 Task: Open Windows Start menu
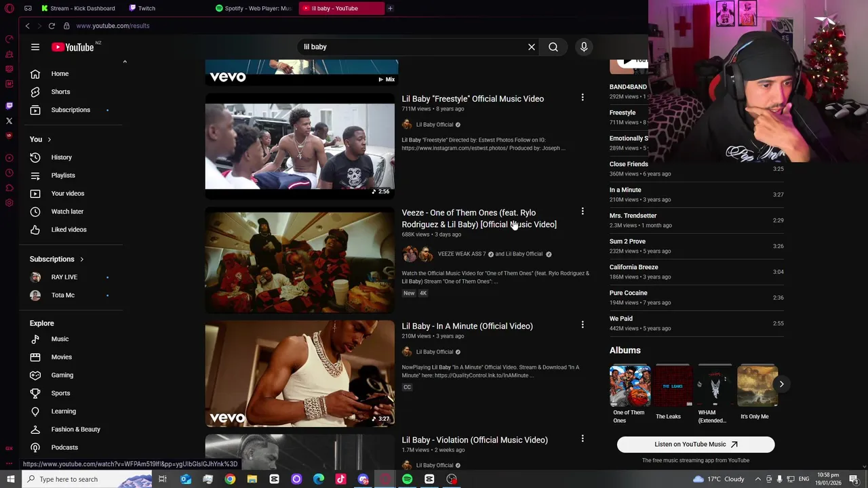pos(10,479)
